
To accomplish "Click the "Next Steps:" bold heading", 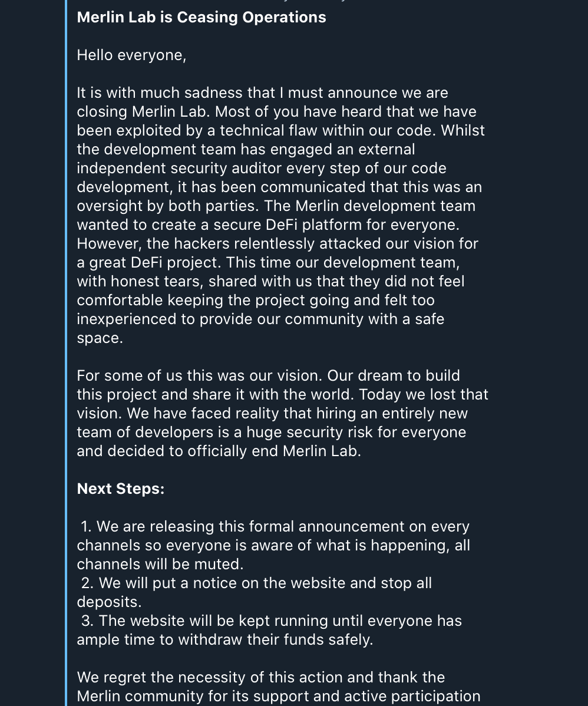I will 121,489.
